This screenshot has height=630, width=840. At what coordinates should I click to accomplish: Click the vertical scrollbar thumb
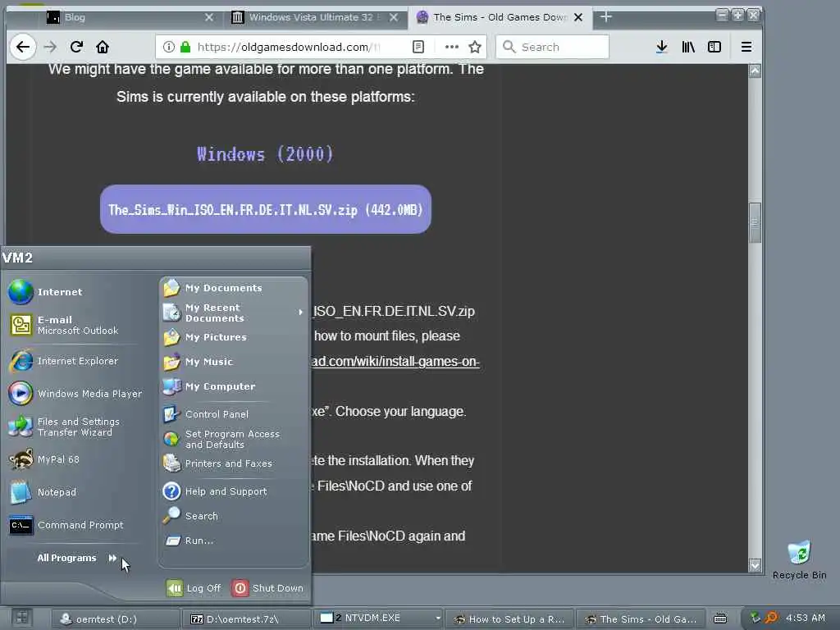click(x=755, y=222)
